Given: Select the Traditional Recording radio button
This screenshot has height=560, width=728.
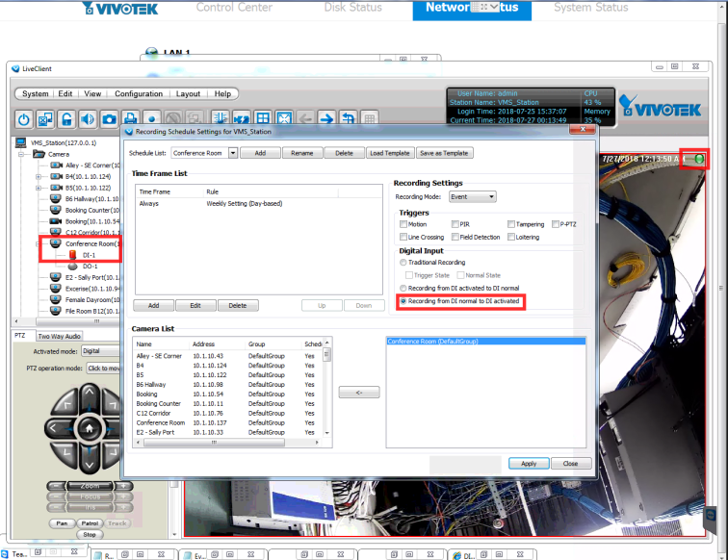Looking at the screenshot, I should (x=403, y=262).
